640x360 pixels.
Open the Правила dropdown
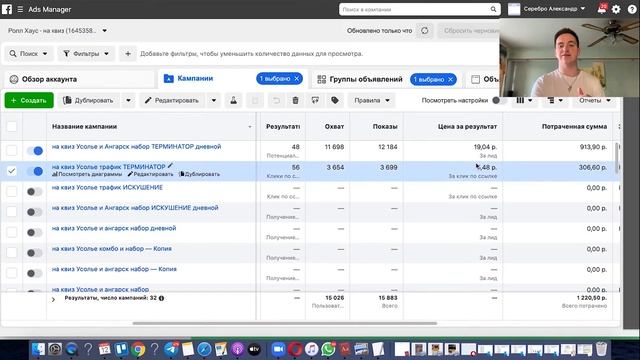pos(371,100)
